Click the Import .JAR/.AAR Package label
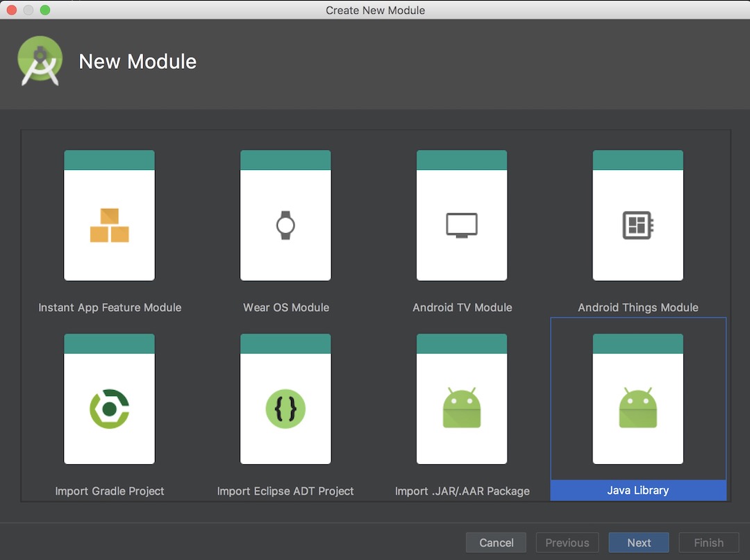The height and width of the screenshot is (560, 750). (462, 491)
